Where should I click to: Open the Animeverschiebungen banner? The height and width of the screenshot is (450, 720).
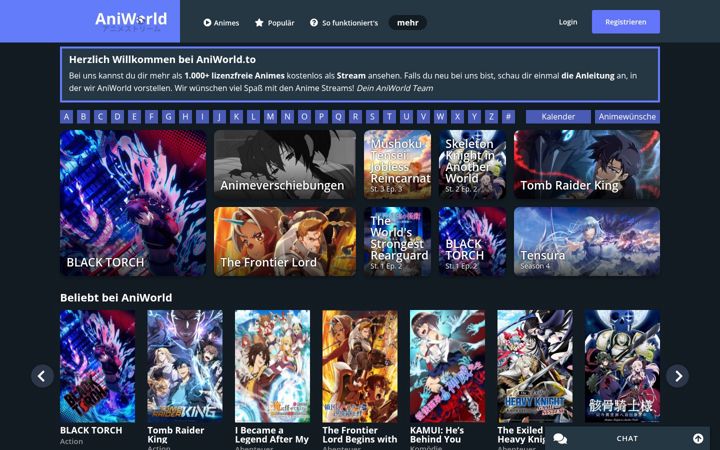[x=285, y=164]
